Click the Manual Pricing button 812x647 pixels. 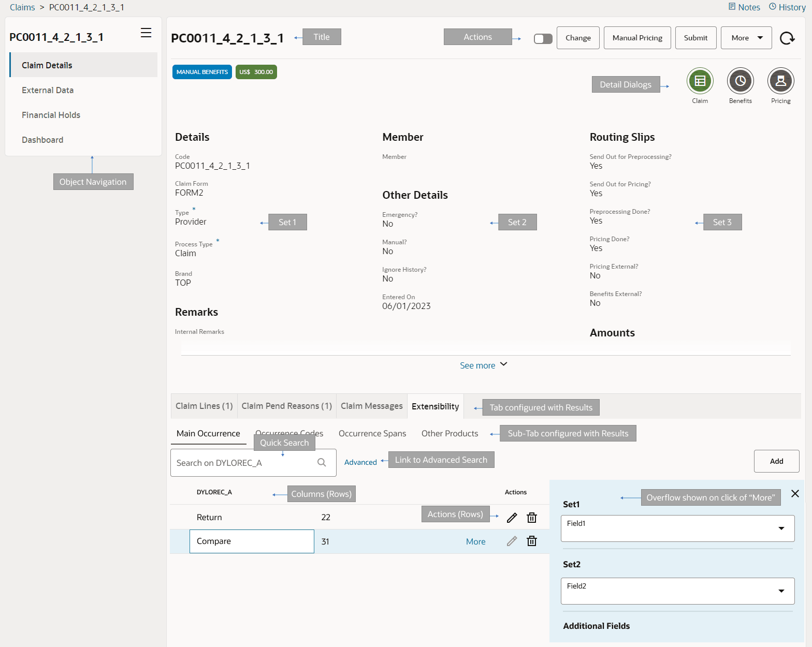(637, 38)
